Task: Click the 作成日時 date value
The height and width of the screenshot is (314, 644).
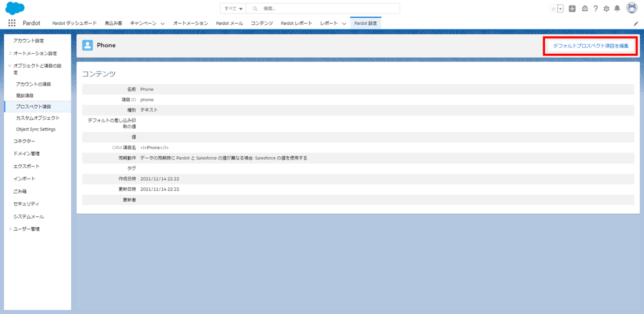Action: pyautogui.click(x=159, y=179)
